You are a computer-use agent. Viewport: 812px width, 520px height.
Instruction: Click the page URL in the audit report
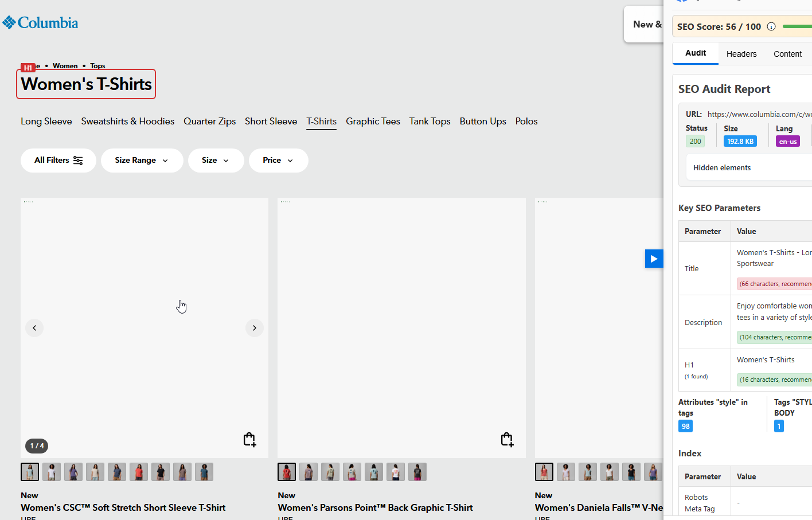click(760, 114)
